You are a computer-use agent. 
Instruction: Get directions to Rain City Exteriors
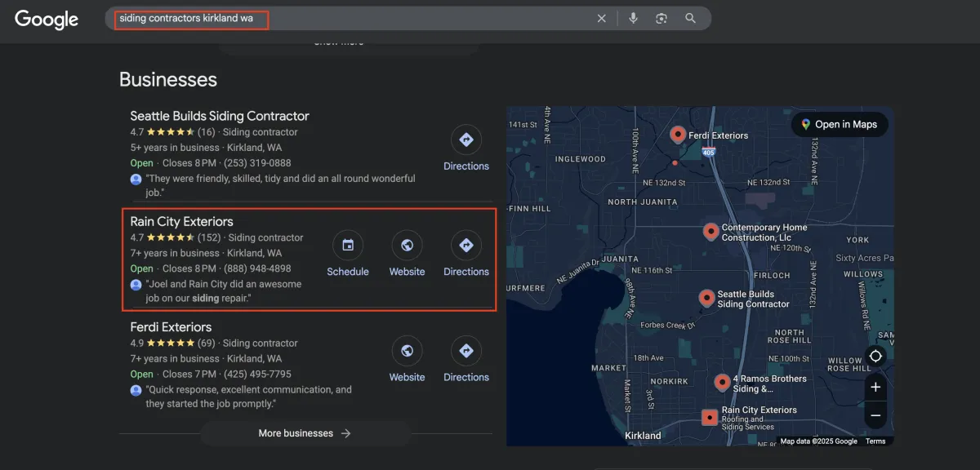coord(466,246)
